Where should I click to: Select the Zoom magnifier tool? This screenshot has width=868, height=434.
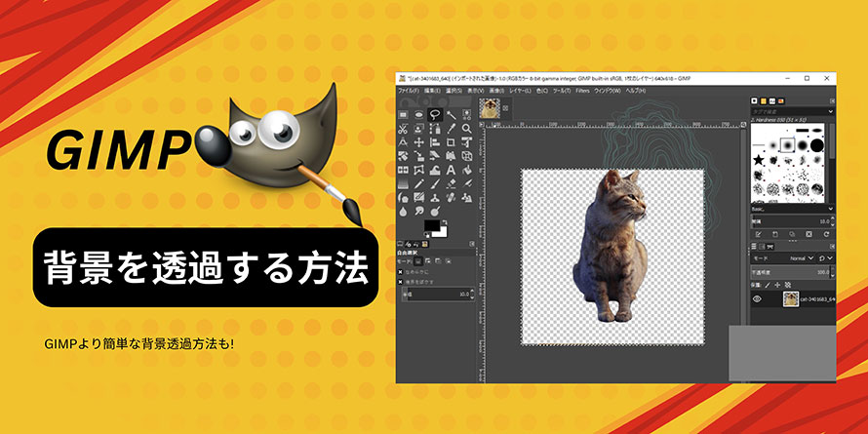tap(467, 128)
